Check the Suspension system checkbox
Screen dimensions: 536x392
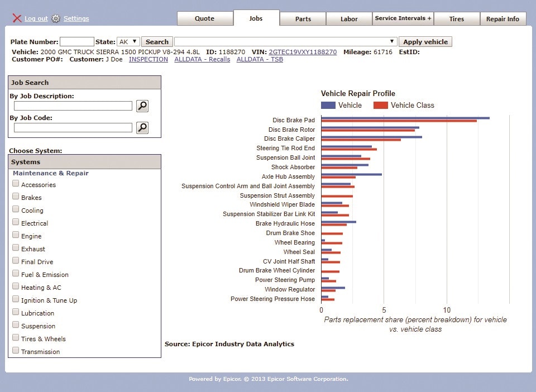(x=16, y=324)
